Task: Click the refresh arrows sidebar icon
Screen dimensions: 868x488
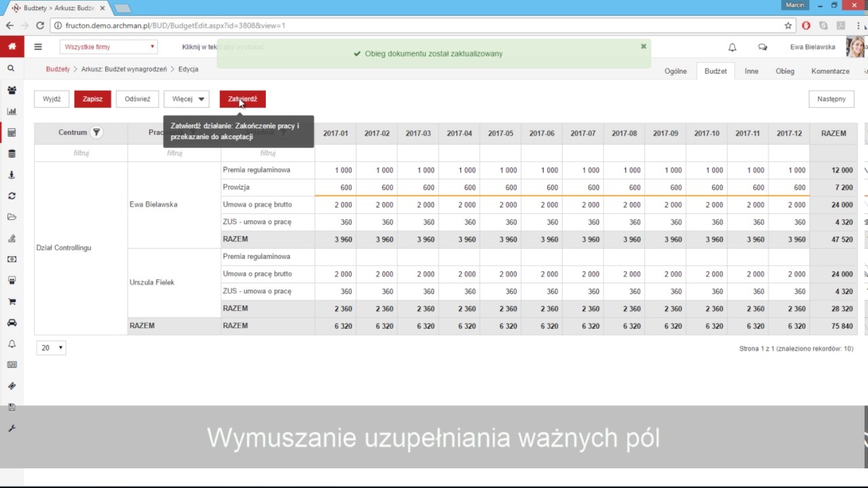Action: [x=12, y=196]
